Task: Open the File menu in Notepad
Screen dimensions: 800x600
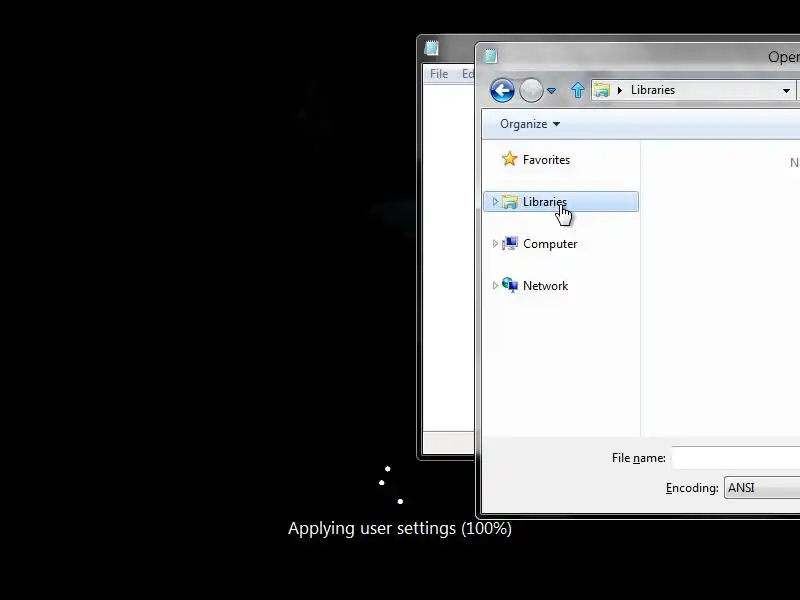Action: tap(439, 74)
